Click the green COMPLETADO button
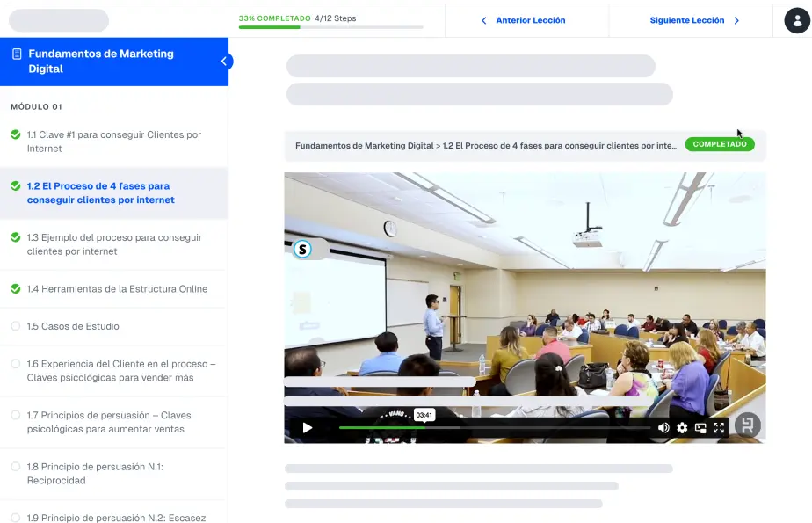Viewport: 812px width, 523px height. [720, 144]
